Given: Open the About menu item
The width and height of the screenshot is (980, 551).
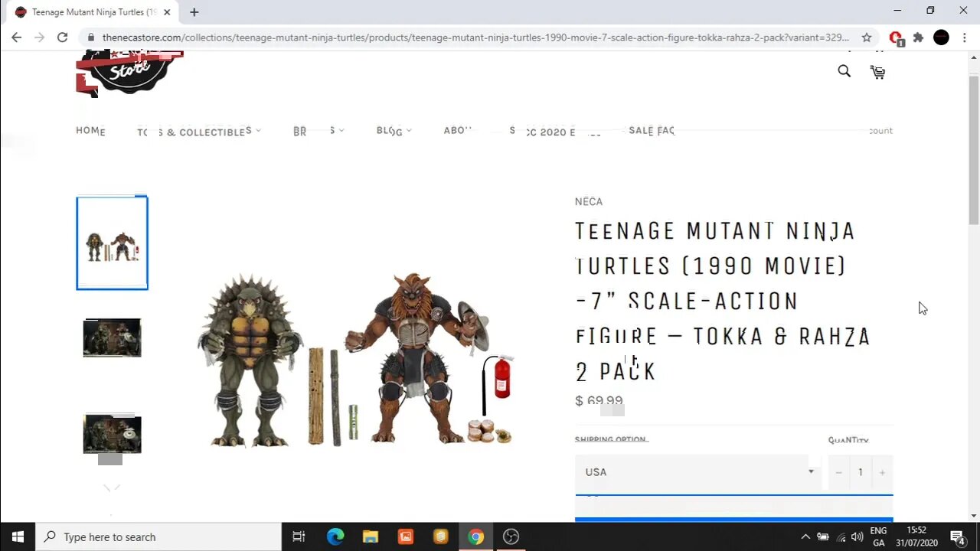Looking at the screenshot, I should point(458,131).
